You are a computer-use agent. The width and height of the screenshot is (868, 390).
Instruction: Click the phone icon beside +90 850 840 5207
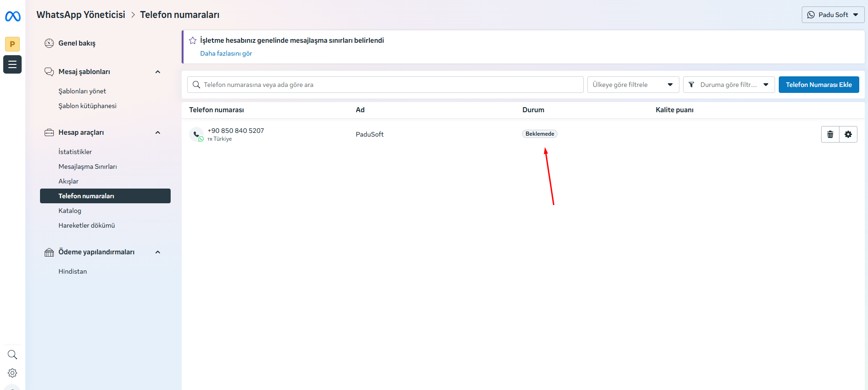click(x=196, y=134)
